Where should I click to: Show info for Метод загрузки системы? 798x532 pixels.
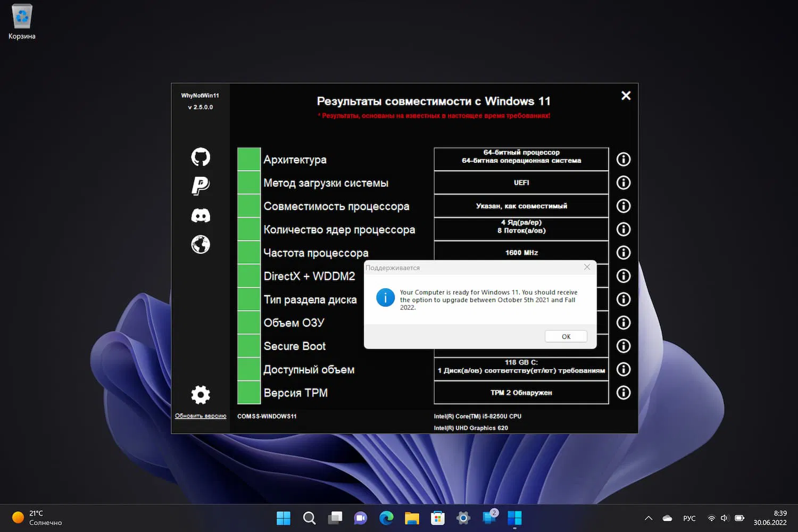(623, 182)
